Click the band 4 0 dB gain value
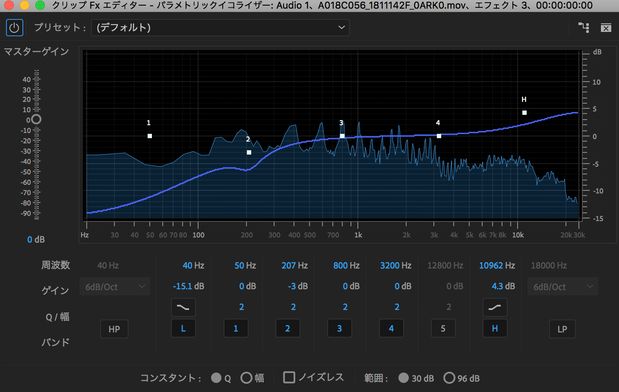 (x=403, y=286)
